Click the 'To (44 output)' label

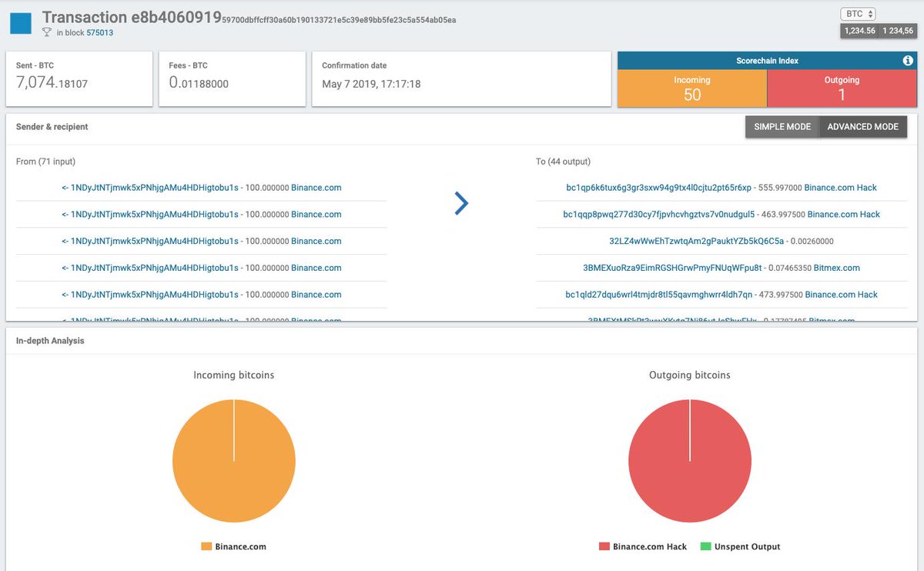(x=563, y=162)
